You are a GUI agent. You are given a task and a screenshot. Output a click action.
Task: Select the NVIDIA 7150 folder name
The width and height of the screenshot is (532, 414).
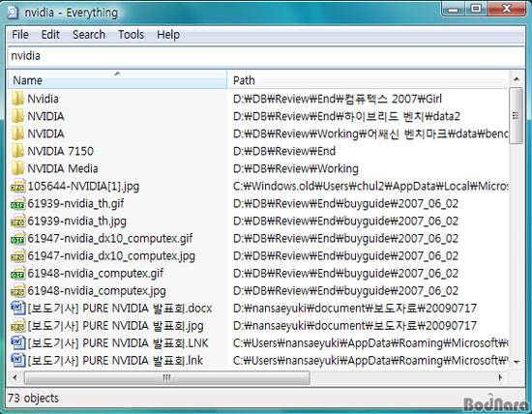point(60,151)
